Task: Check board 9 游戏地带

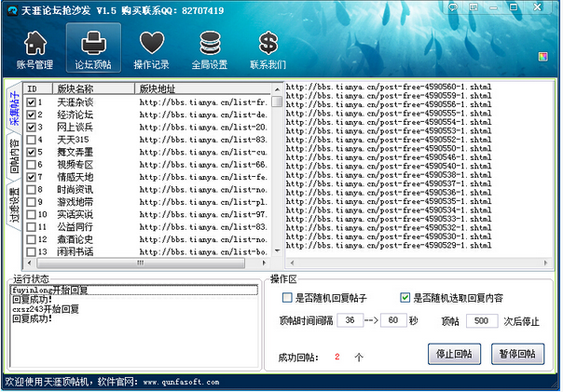Action: (32, 202)
